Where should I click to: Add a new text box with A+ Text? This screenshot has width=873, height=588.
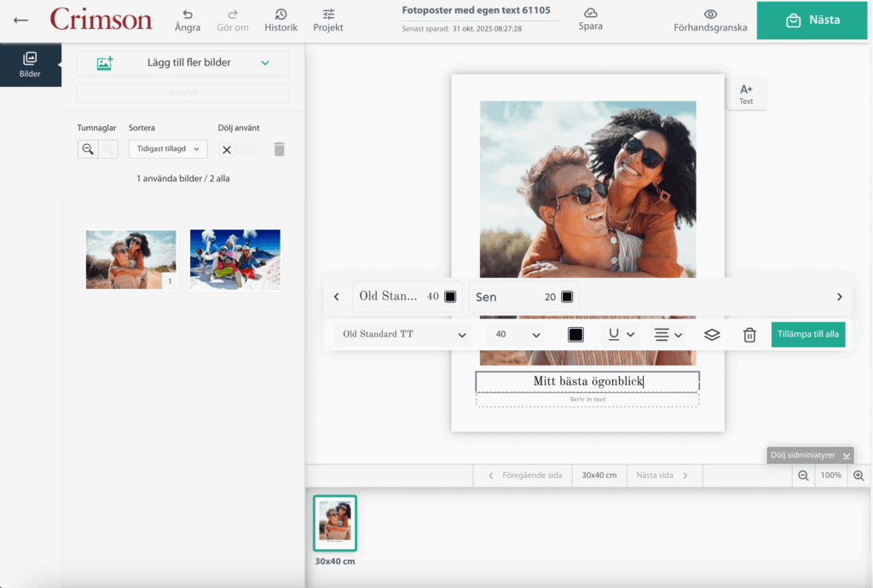pos(746,94)
